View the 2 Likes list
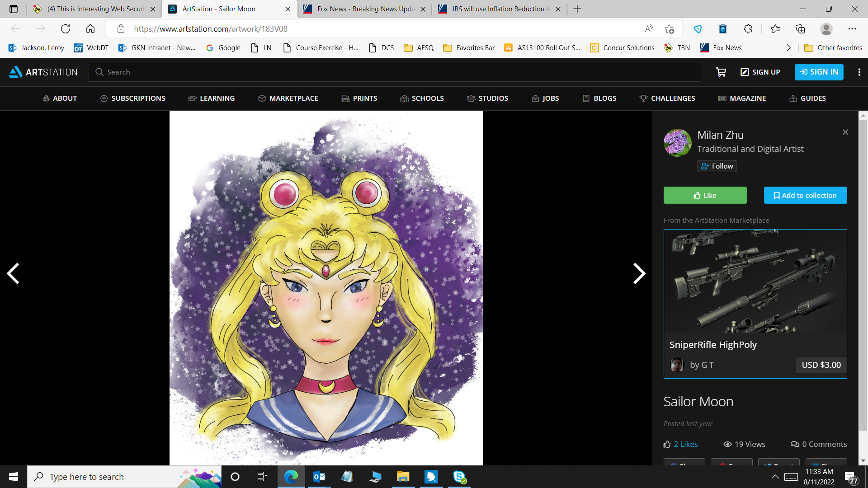Screen dimensions: 868x488 (x=681, y=444)
